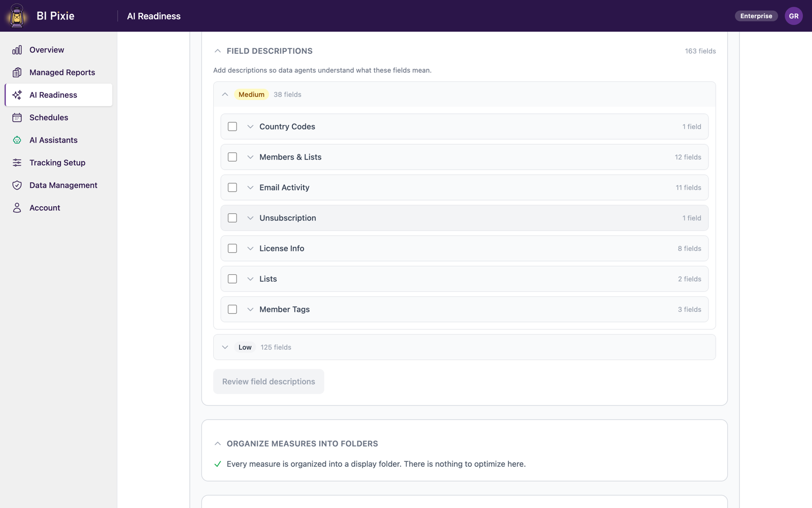Click the BI Pixie title text
Image resolution: width=812 pixels, height=508 pixels.
(x=55, y=16)
